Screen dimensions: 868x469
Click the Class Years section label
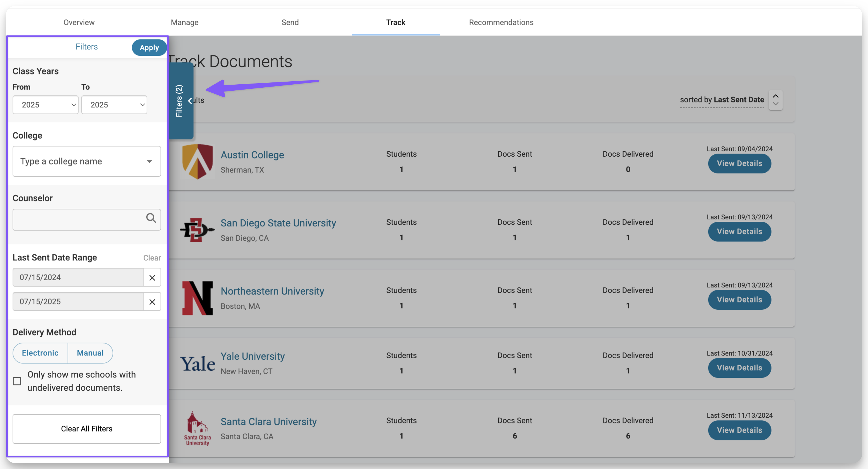(35, 71)
